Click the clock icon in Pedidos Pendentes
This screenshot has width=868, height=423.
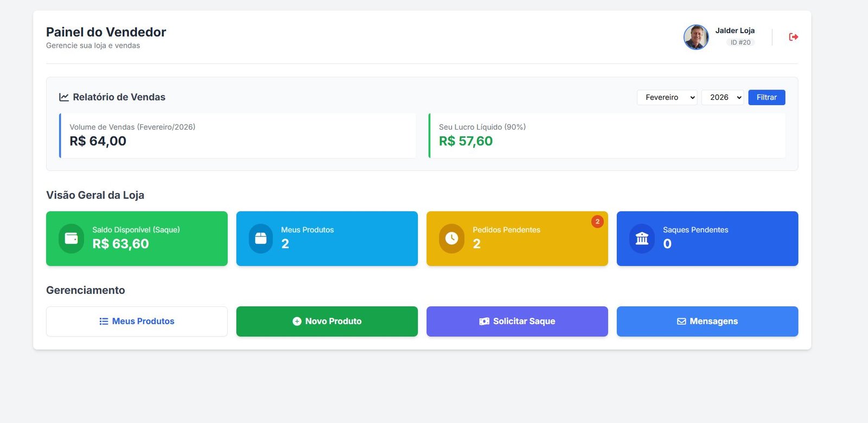pos(451,239)
